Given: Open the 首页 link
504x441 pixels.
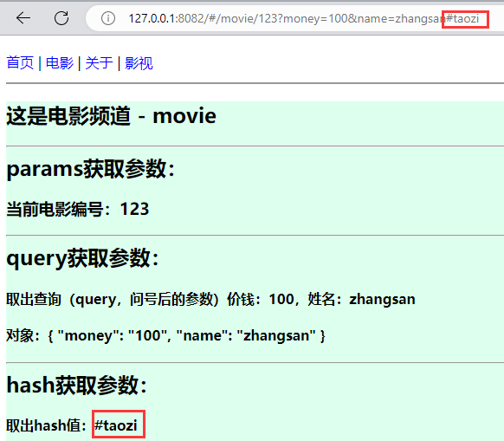Looking at the screenshot, I should click(20, 62).
